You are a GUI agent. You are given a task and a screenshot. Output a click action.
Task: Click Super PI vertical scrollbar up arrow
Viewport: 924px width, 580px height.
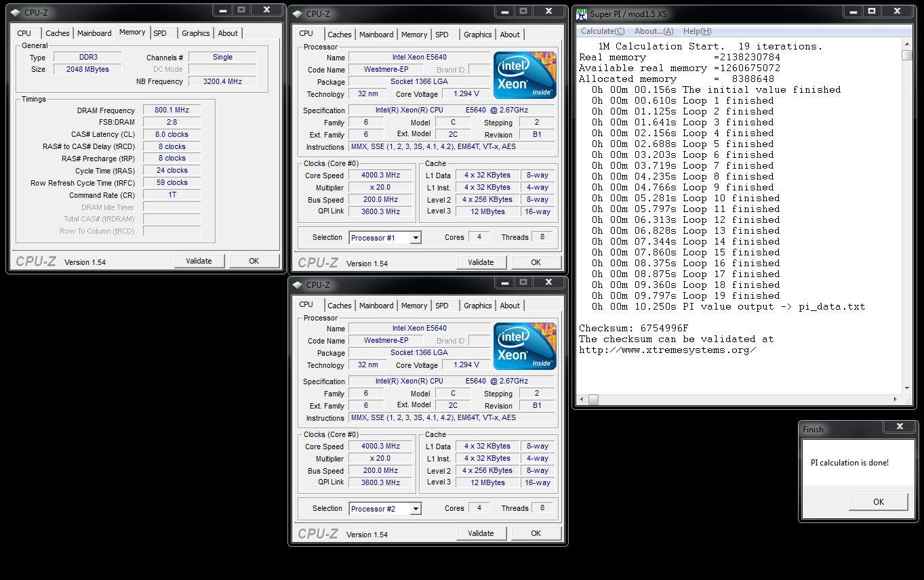(907, 44)
